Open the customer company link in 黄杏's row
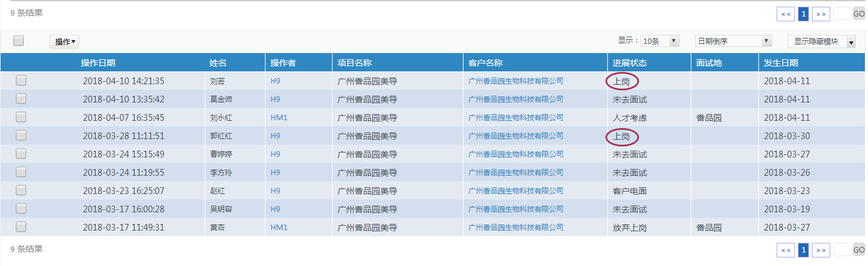 click(x=516, y=227)
